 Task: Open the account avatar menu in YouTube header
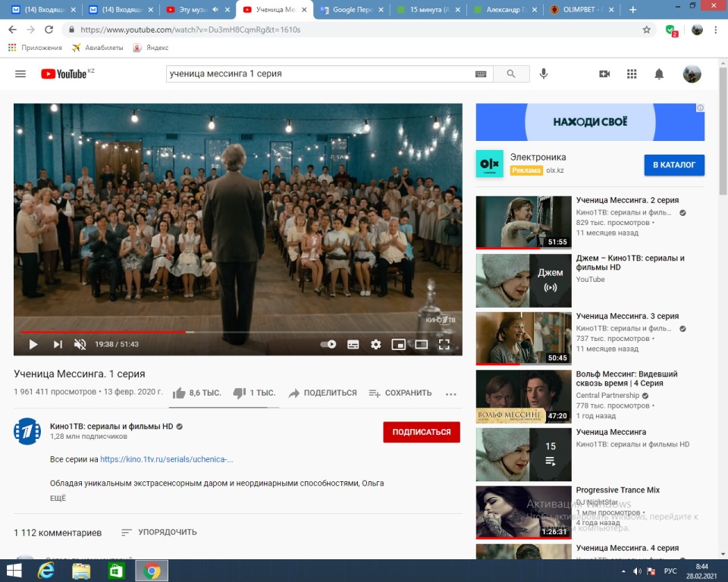click(x=692, y=74)
